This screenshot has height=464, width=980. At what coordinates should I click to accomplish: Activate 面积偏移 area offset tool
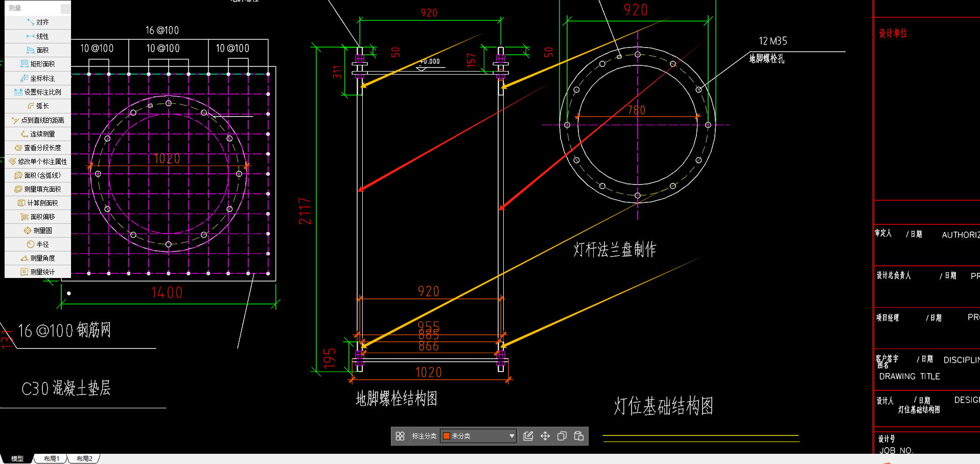click(38, 217)
